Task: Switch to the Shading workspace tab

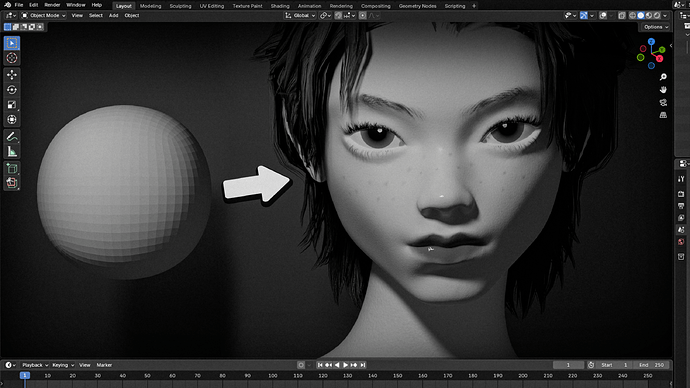Action: coord(280,6)
